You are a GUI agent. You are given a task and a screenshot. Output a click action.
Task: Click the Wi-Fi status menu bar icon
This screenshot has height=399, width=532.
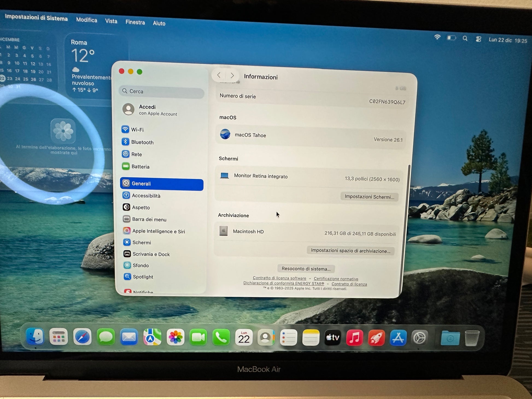tap(437, 37)
